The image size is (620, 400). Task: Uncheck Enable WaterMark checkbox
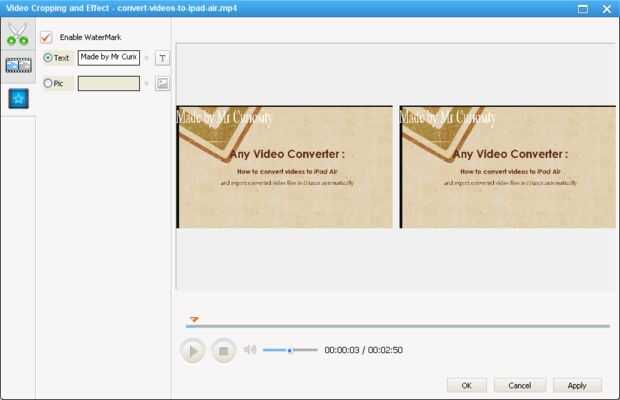tap(46, 38)
